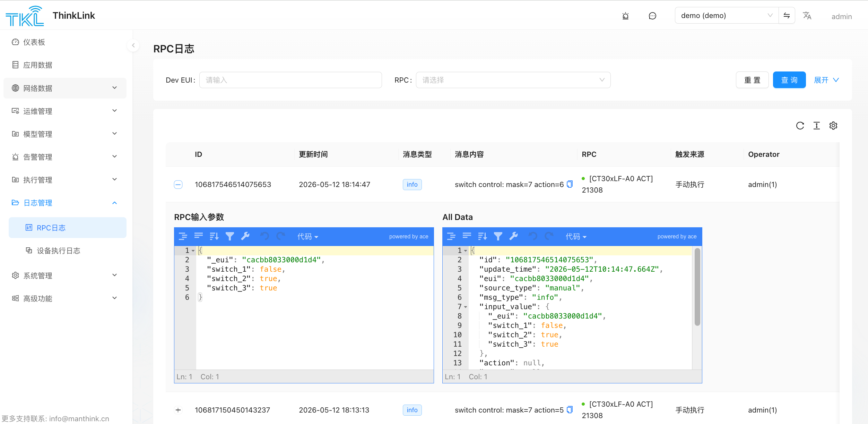Open table density setting icon
The height and width of the screenshot is (424, 868).
pyautogui.click(x=817, y=126)
